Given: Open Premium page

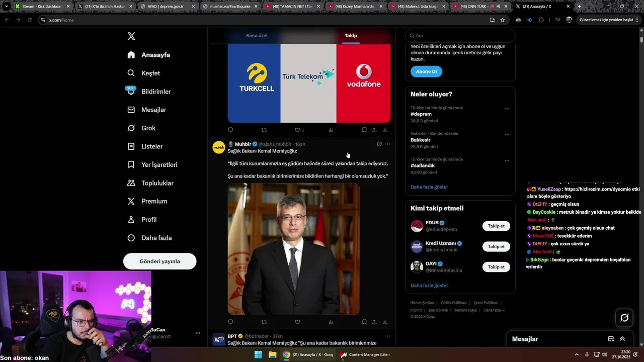Looking at the screenshot, I should pos(147,201).
